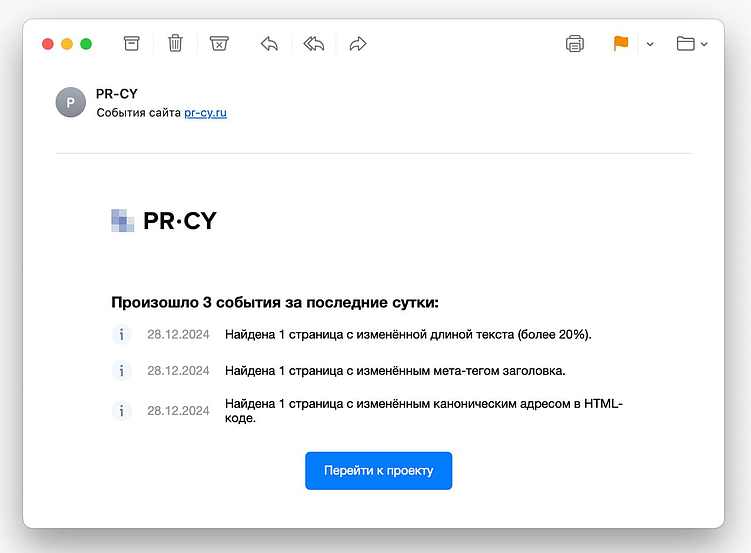Screen dimensions: 751x553
Task: Reply to the PR-CY email
Action: tap(270, 44)
